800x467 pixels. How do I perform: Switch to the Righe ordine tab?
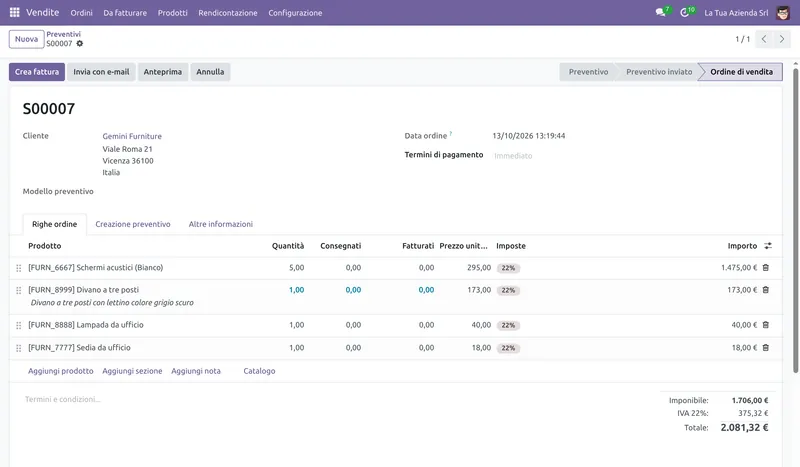click(x=55, y=224)
